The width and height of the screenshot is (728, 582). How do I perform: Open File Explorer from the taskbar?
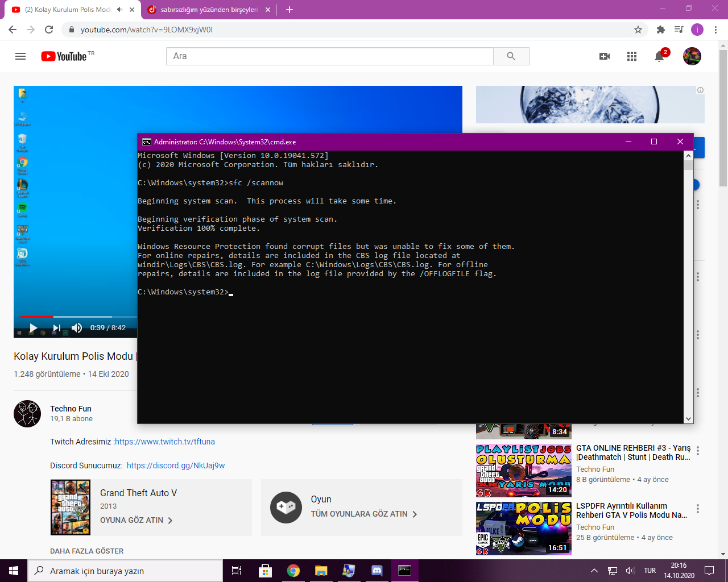point(321,571)
